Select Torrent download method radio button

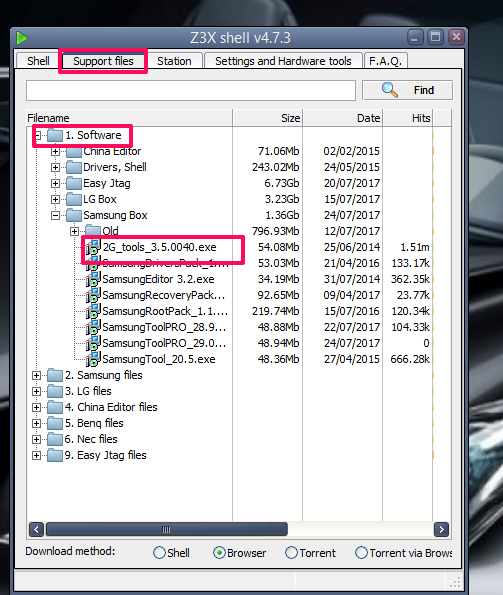(291, 552)
